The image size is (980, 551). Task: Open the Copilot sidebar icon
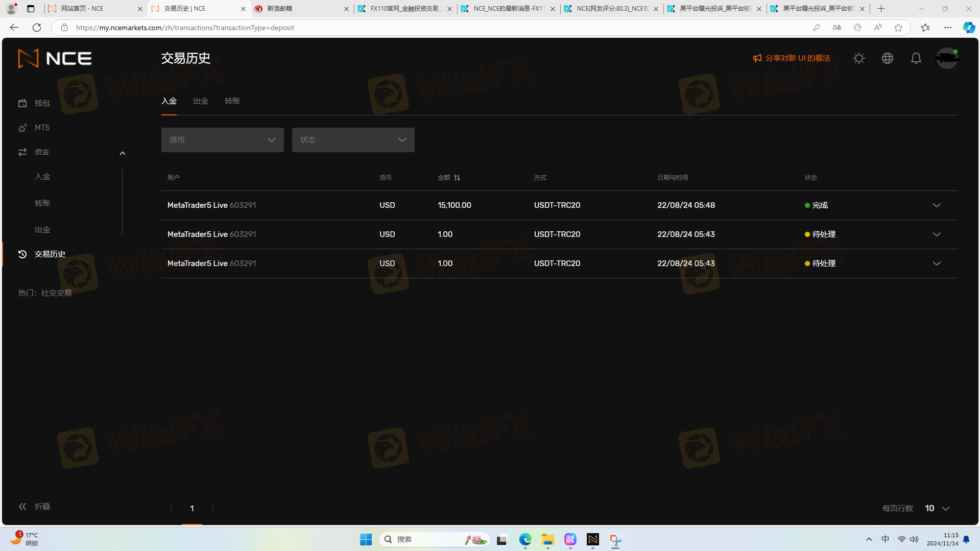coord(969,28)
